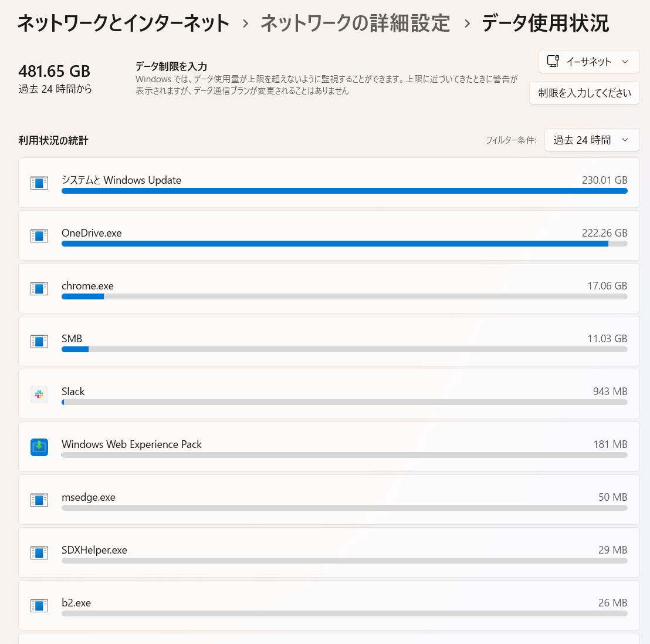The height and width of the screenshot is (644, 650).
Task: Select the msedge.exe app icon
Action: coord(39,500)
